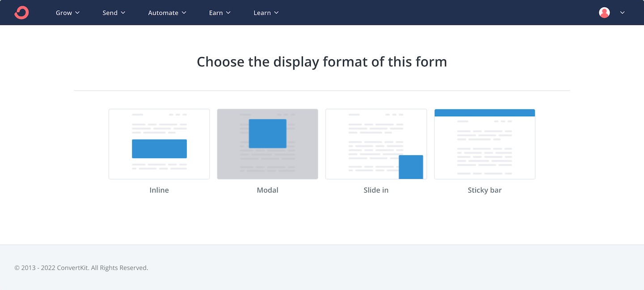Image resolution: width=644 pixels, height=290 pixels.
Task: Choose the Sticky bar format thumbnail
Action: tap(485, 144)
